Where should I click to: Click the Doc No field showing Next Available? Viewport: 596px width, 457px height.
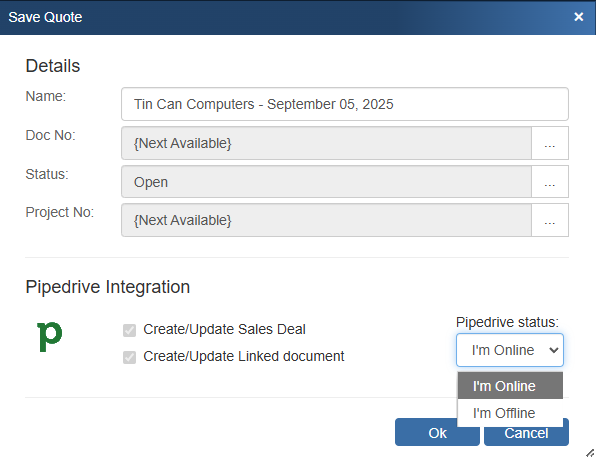click(327, 143)
